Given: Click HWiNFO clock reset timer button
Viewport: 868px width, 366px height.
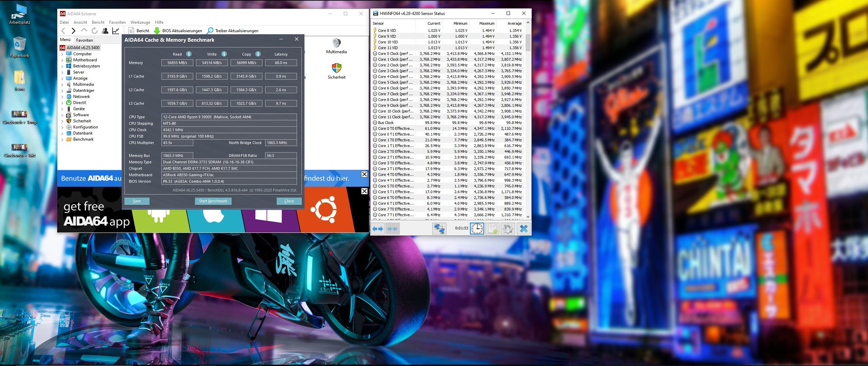Looking at the screenshot, I should coord(477,229).
